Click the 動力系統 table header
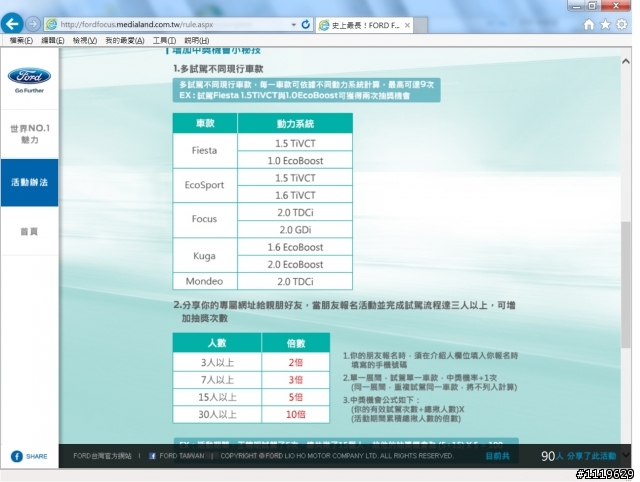Image resolution: width=640 pixels, height=482 pixels. coord(295,123)
